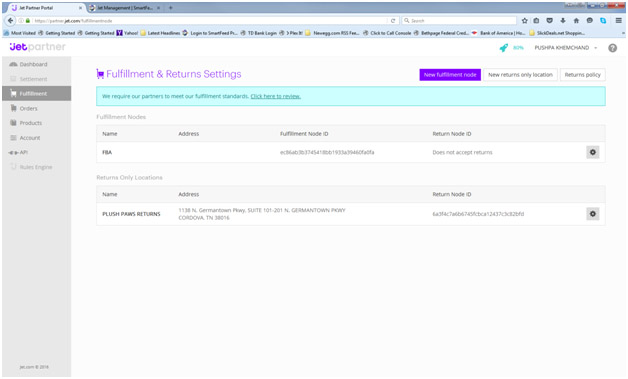Switch to the Jet Management browser tab
This screenshot has height=379, width=628.
point(125,8)
